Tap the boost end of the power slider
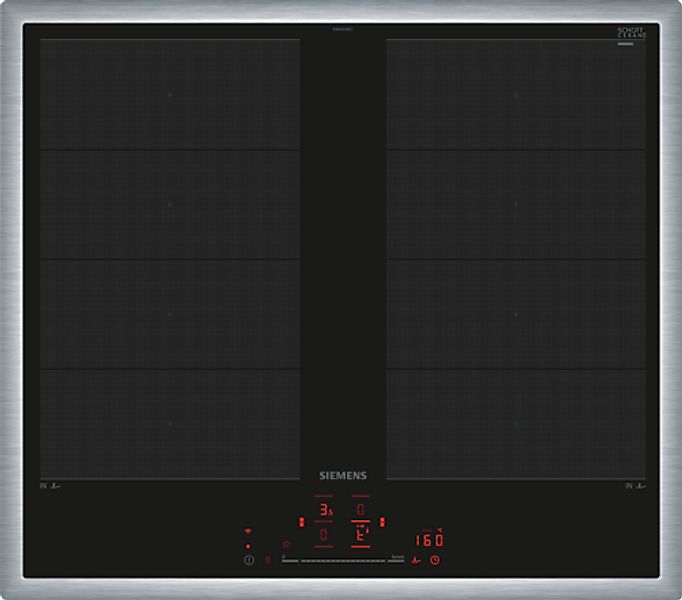Image resolution: width=682 pixels, height=600 pixels. pyautogui.click(x=396, y=560)
